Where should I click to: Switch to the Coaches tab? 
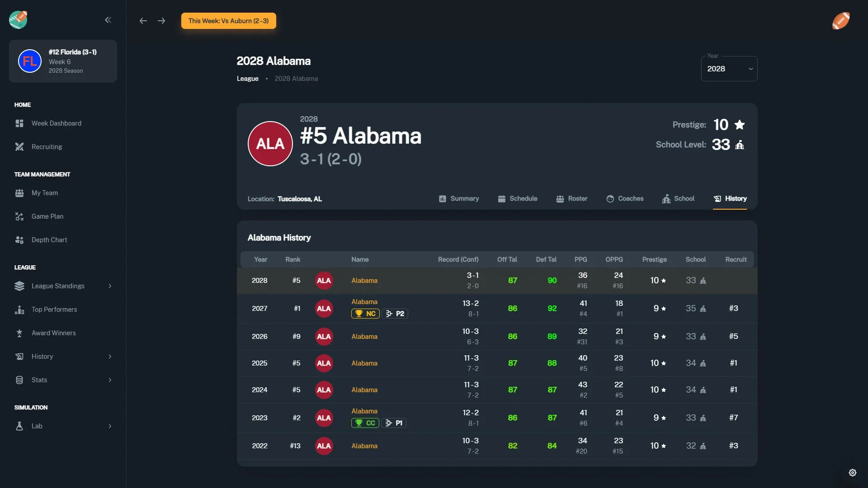click(625, 199)
